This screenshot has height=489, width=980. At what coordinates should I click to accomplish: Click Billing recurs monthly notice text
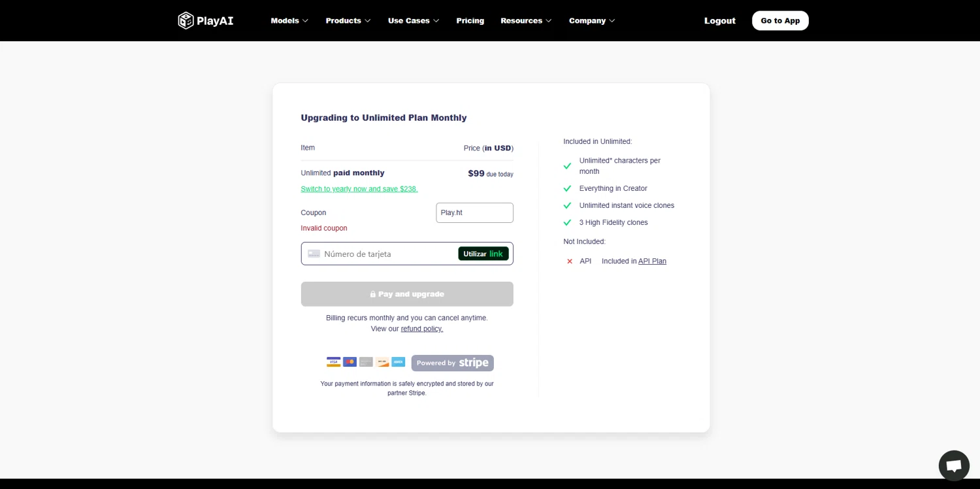point(407,318)
